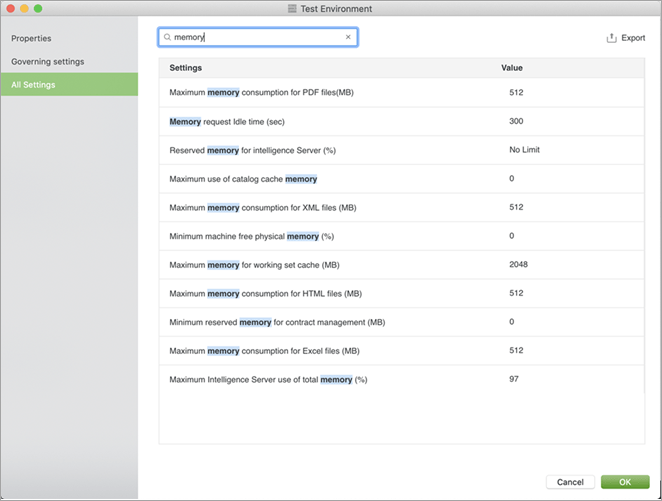Clear the search field with X icon
662x501 pixels.
click(x=348, y=37)
